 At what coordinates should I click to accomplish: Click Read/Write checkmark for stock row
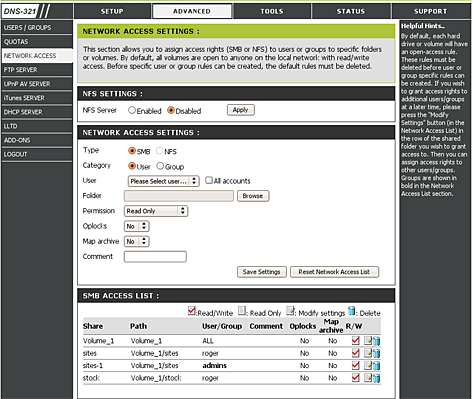tap(355, 378)
